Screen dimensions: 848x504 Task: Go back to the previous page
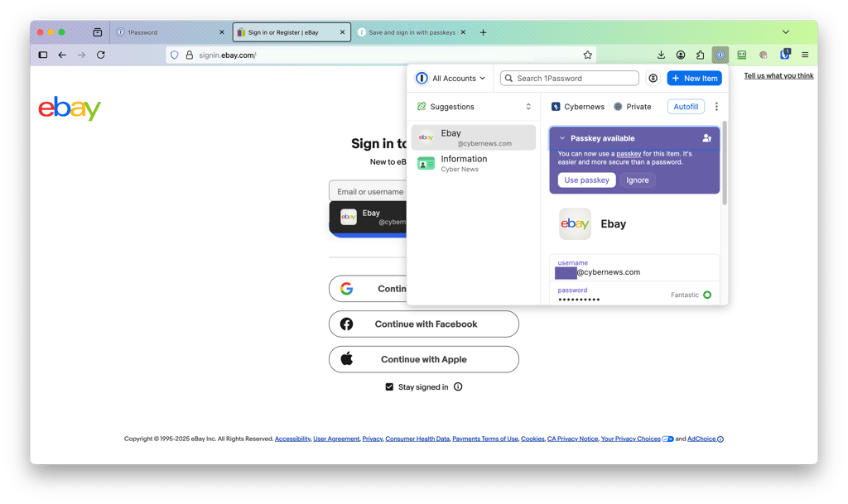pyautogui.click(x=62, y=55)
